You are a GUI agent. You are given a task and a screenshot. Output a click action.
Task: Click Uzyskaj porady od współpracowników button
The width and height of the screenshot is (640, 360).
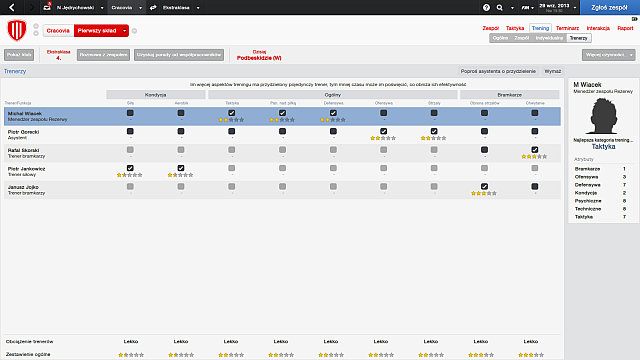179,55
